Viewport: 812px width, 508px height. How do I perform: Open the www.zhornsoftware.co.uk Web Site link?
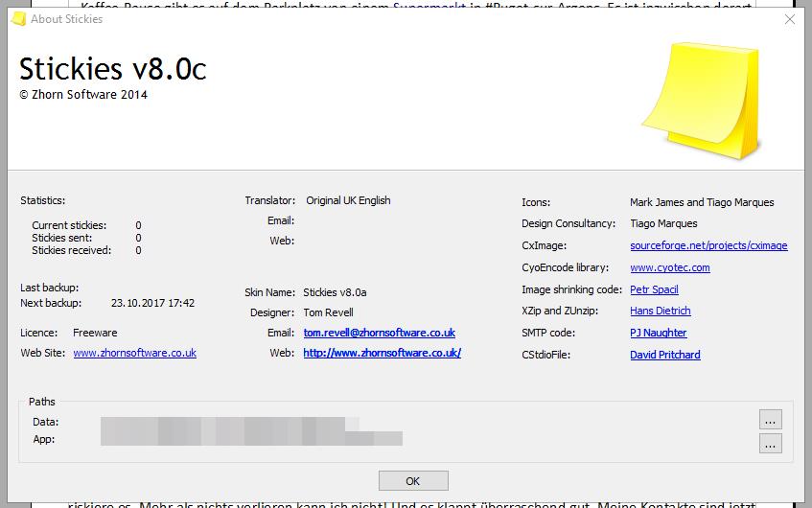[134, 353]
